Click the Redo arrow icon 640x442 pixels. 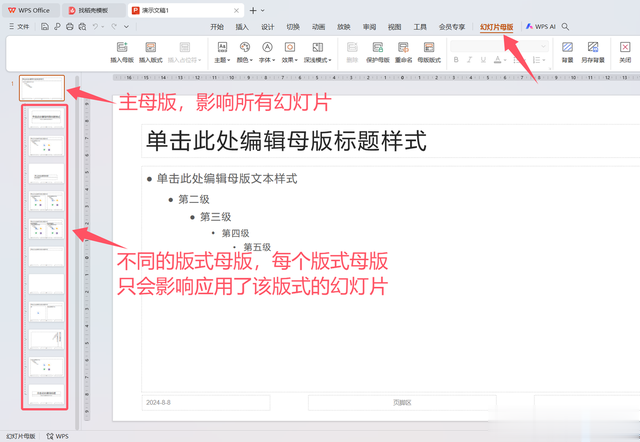pyautogui.click(x=114, y=27)
